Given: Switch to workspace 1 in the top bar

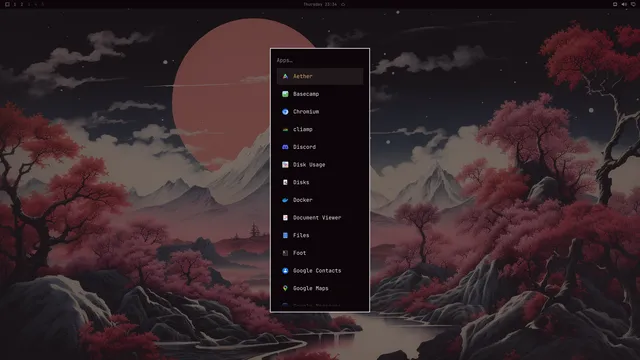Looking at the screenshot, I should point(15,4).
